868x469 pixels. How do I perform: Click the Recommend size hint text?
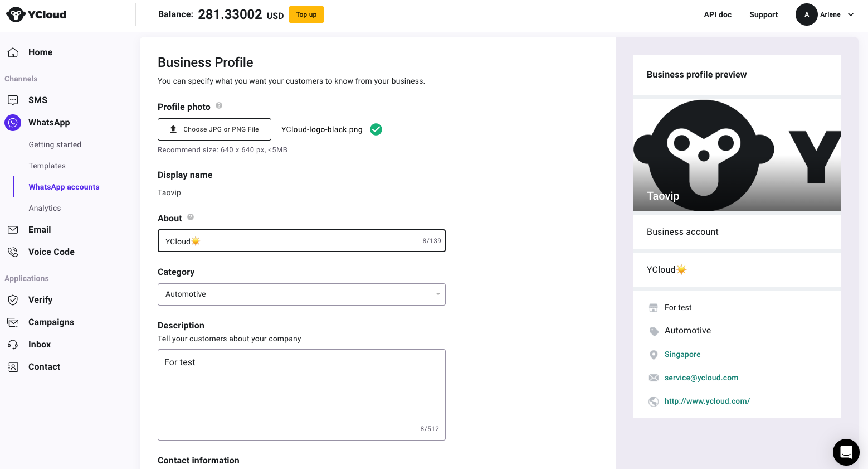pyautogui.click(x=222, y=150)
